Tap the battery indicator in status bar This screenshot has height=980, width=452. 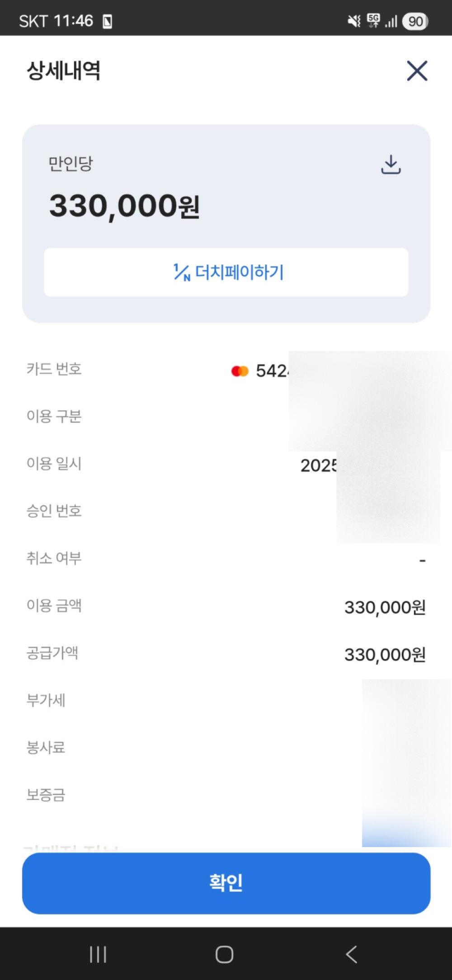click(415, 21)
